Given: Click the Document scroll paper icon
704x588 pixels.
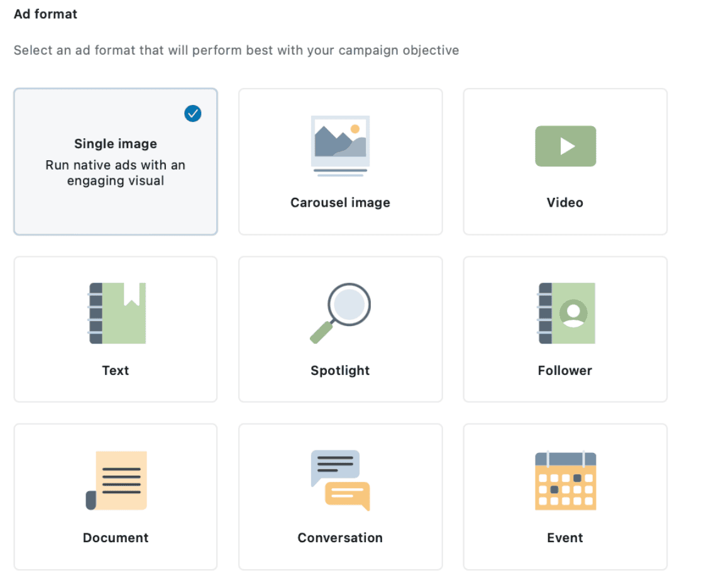Looking at the screenshot, I should 116,481.
